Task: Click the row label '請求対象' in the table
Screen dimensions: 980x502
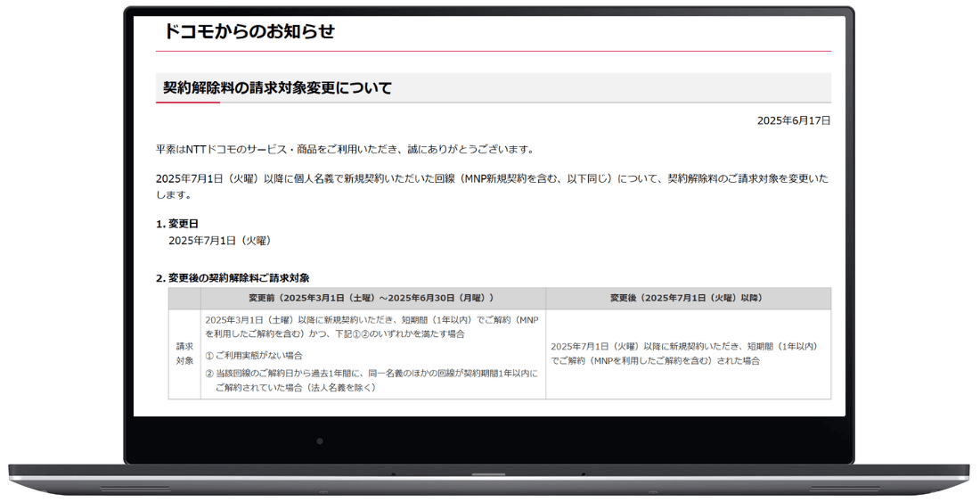Action: pyautogui.click(x=184, y=353)
